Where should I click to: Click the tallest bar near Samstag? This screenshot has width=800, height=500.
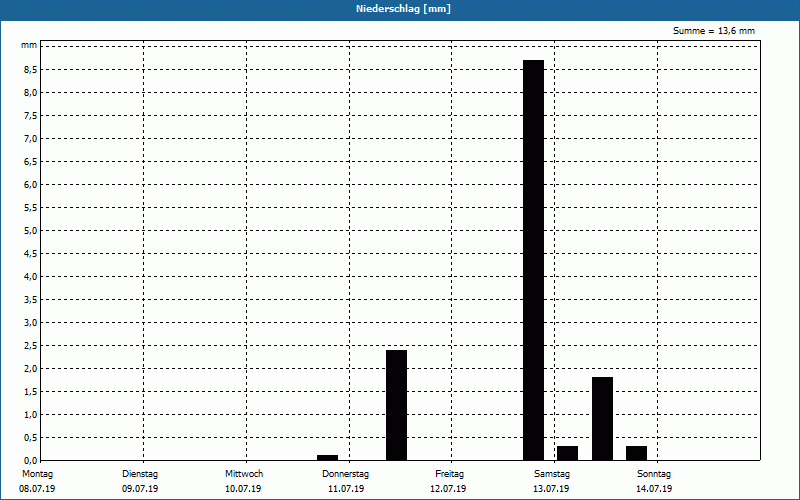point(534,260)
